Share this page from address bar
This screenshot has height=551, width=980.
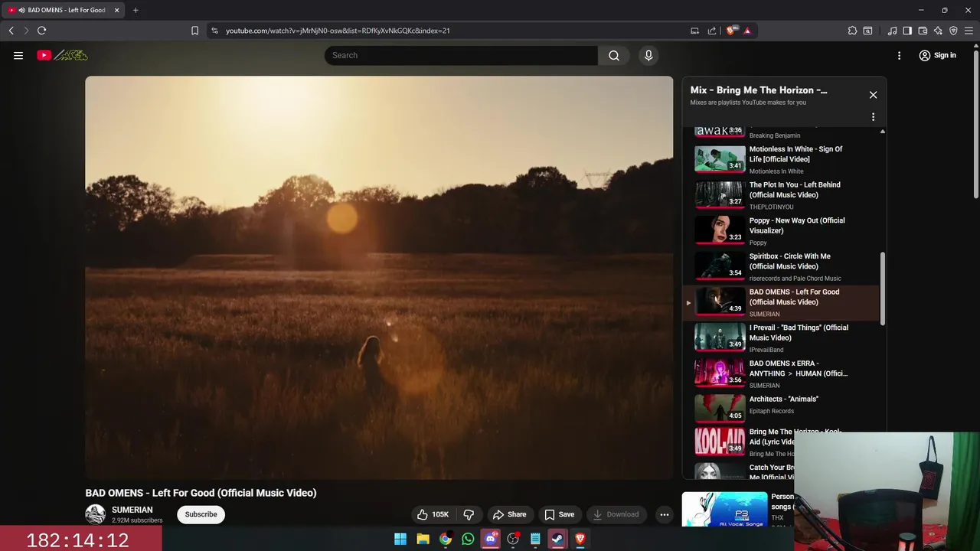click(712, 31)
